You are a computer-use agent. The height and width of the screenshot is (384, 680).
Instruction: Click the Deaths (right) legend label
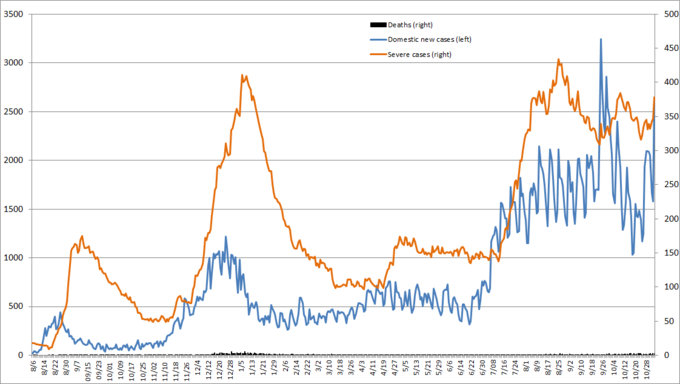[x=410, y=25]
